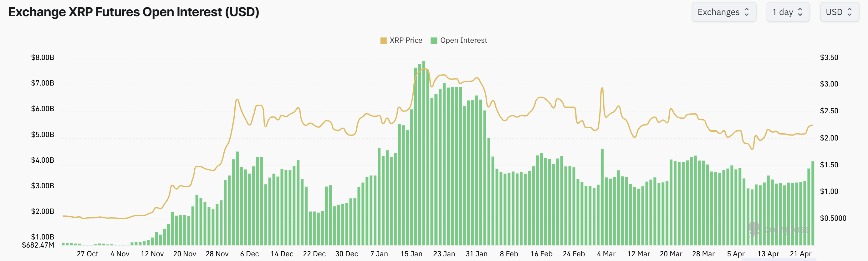Click the green Open Interest legend swatch
This screenshot has width=868, height=261.
coord(434,41)
